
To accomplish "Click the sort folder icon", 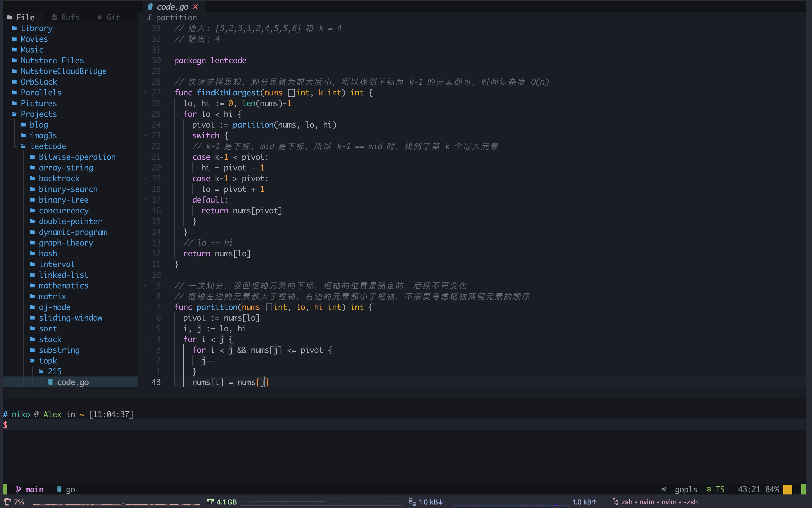I will (32, 329).
